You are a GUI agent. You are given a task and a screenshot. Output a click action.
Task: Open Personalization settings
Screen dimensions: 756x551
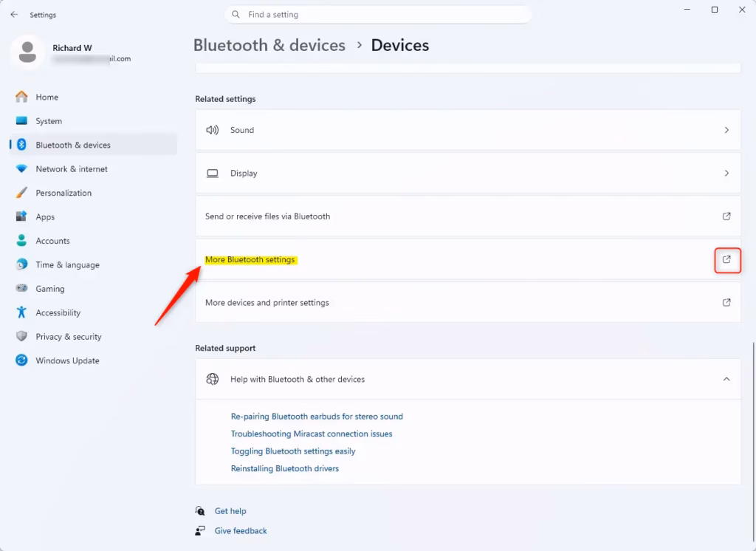pos(93,193)
